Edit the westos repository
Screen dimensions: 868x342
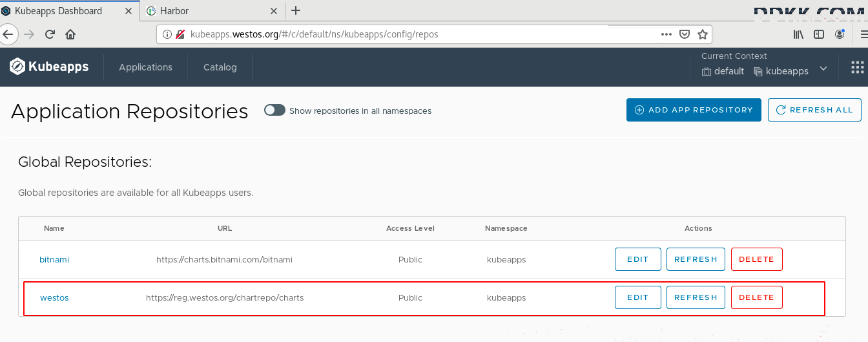coord(637,297)
